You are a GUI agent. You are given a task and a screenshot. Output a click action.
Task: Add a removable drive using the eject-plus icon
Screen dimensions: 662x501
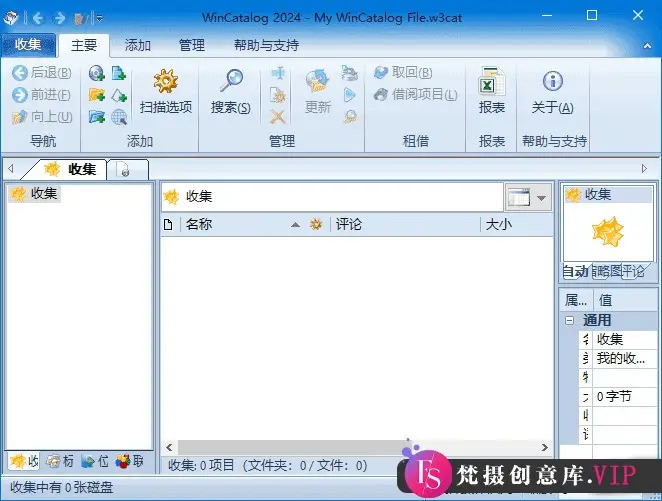click(119, 95)
